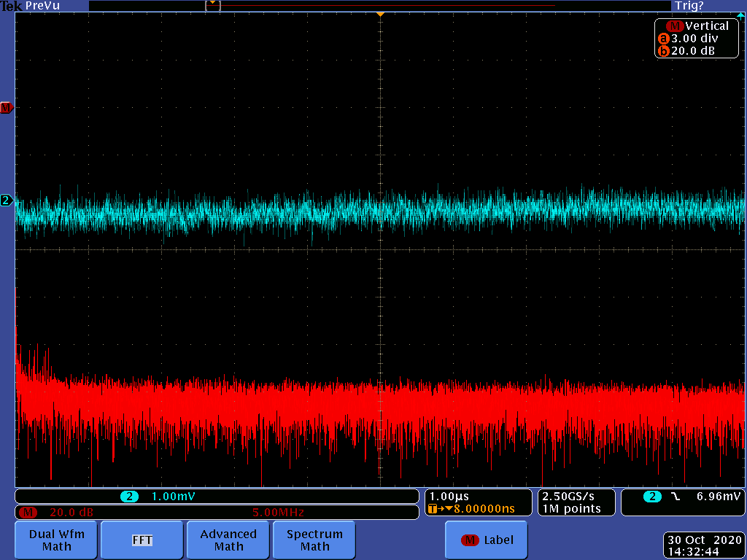The image size is (747, 560).
Task: Click the red M badge beside 20.0 dB
Action: 29,512
